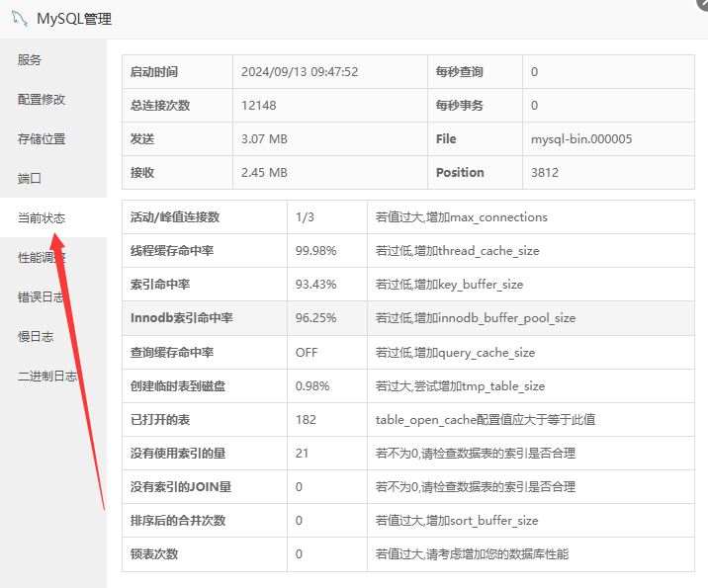The height and width of the screenshot is (588, 708).
Task: Click the 线程缓存命中率 label
Action: pyautogui.click(x=172, y=250)
